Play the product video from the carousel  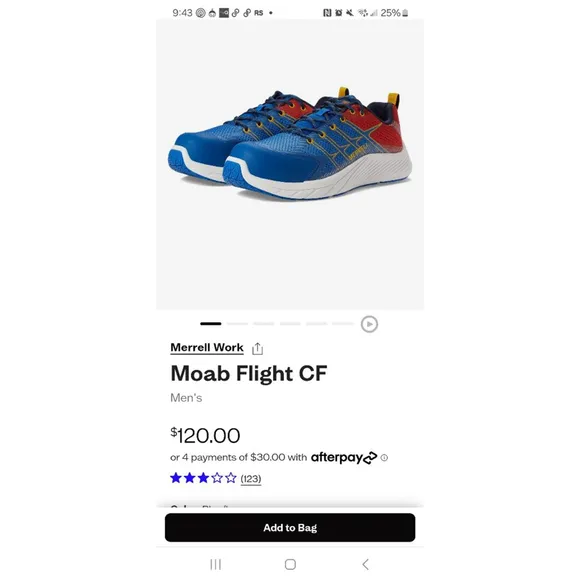click(x=369, y=324)
